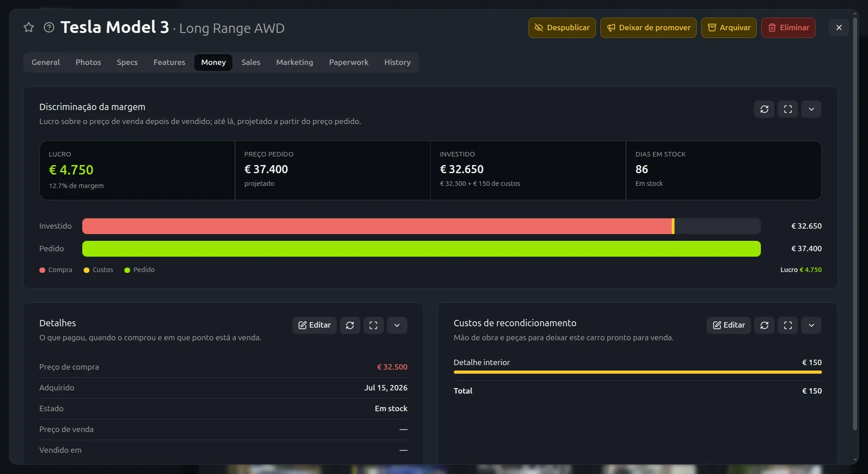
Task: Open the help question-mark icon
Action: [49, 28]
